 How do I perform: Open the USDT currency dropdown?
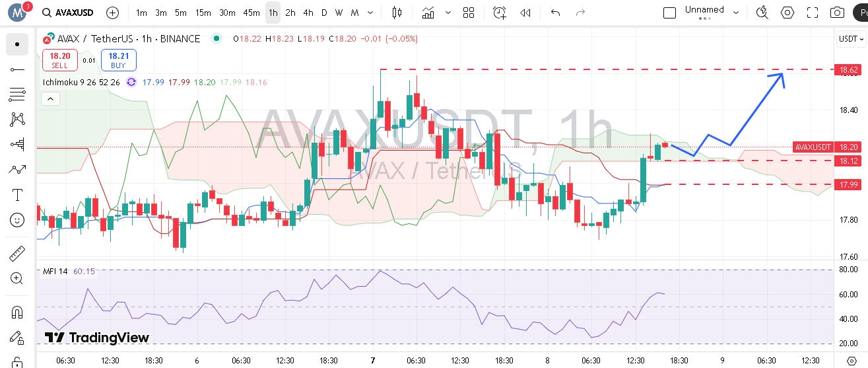click(x=851, y=39)
